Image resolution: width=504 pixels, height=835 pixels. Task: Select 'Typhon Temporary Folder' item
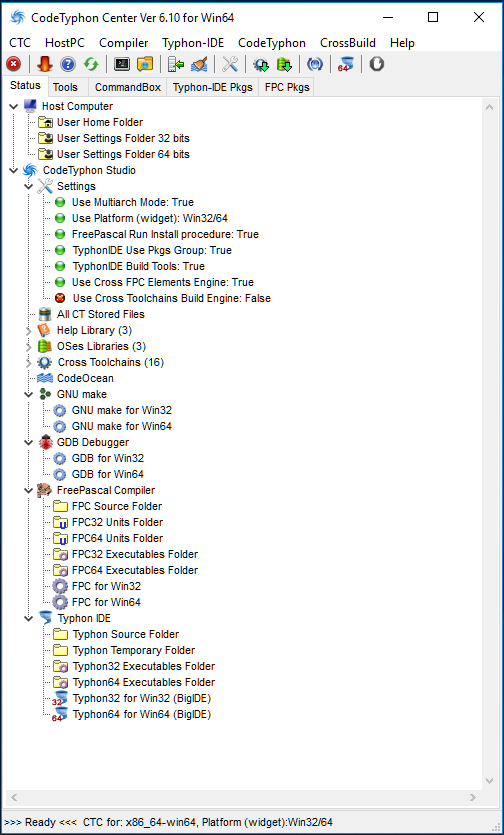click(134, 650)
